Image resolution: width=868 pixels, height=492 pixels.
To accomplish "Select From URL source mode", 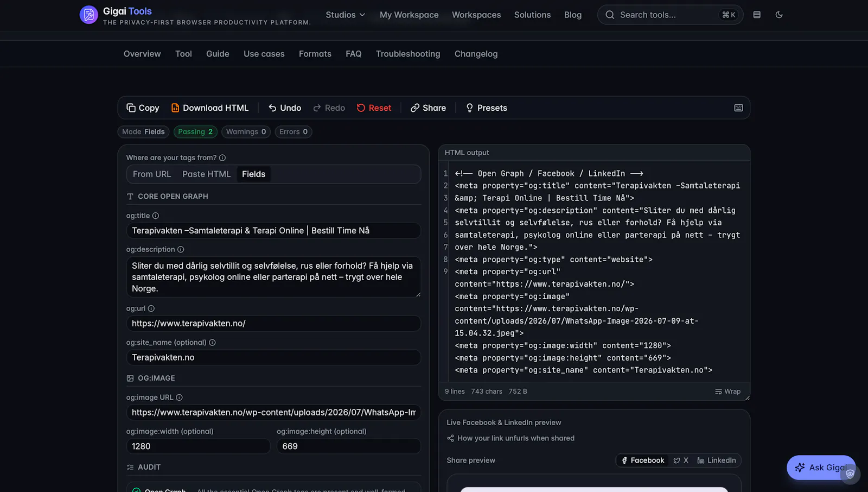I will click(x=152, y=174).
